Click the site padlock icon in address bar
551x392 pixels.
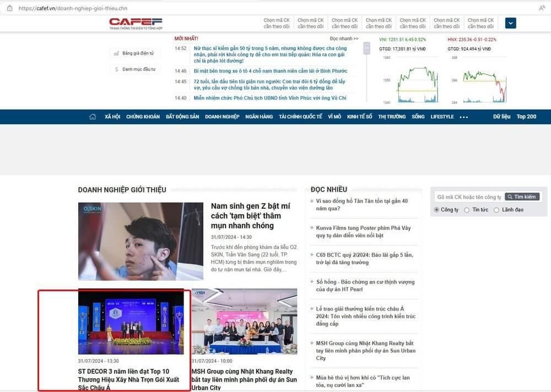pyautogui.click(x=9, y=8)
